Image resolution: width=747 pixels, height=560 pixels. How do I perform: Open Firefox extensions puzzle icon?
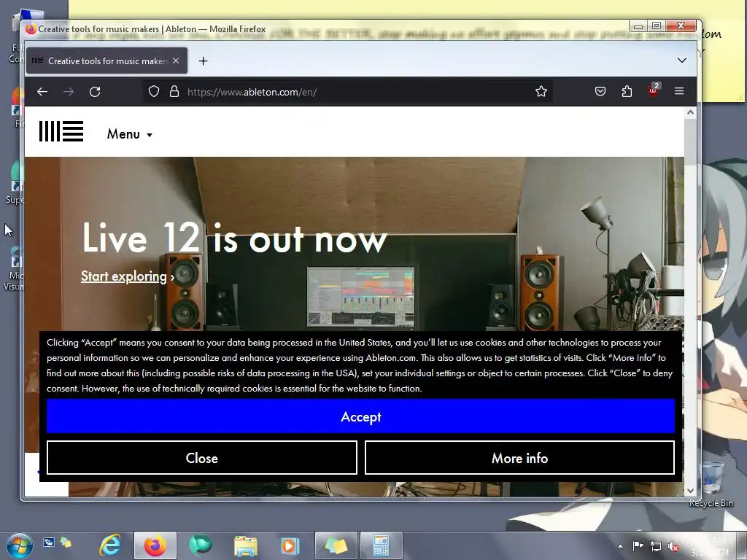(x=627, y=91)
